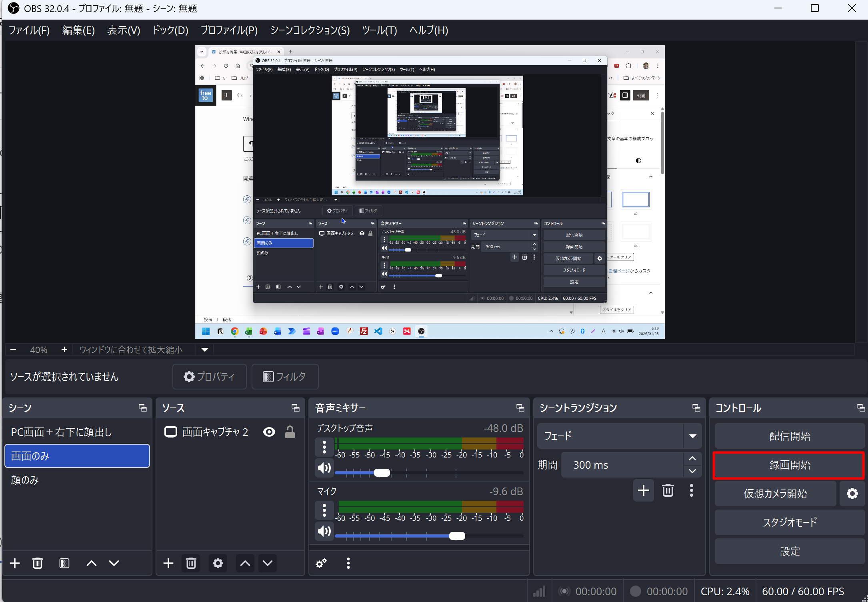Click the デスクトップ音声 volume slider handle
The width and height of the screenshot is (868, 602).
382,473
